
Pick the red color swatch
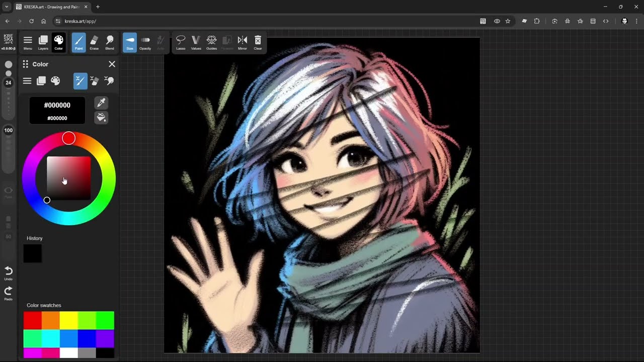[33, 320]
